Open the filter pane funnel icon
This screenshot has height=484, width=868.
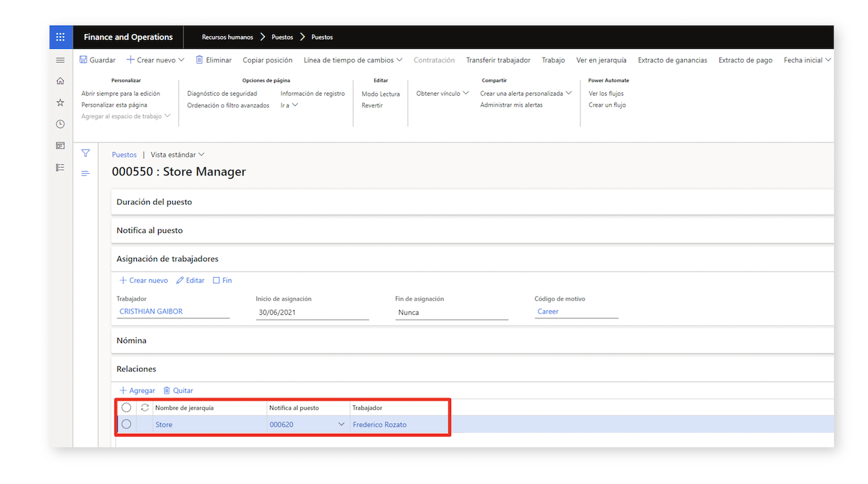(85, 153)
